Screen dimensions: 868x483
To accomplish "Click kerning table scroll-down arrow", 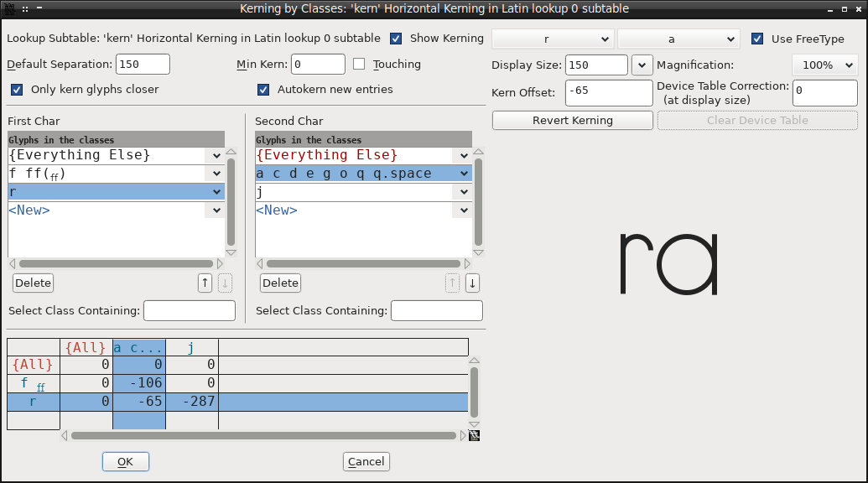I will click(x=475, y=425).
